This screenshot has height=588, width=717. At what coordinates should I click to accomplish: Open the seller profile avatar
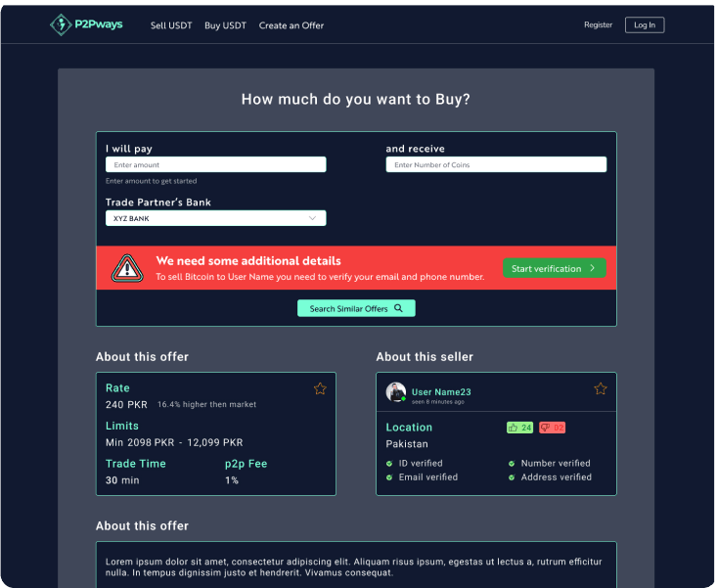tap(396, 392)
